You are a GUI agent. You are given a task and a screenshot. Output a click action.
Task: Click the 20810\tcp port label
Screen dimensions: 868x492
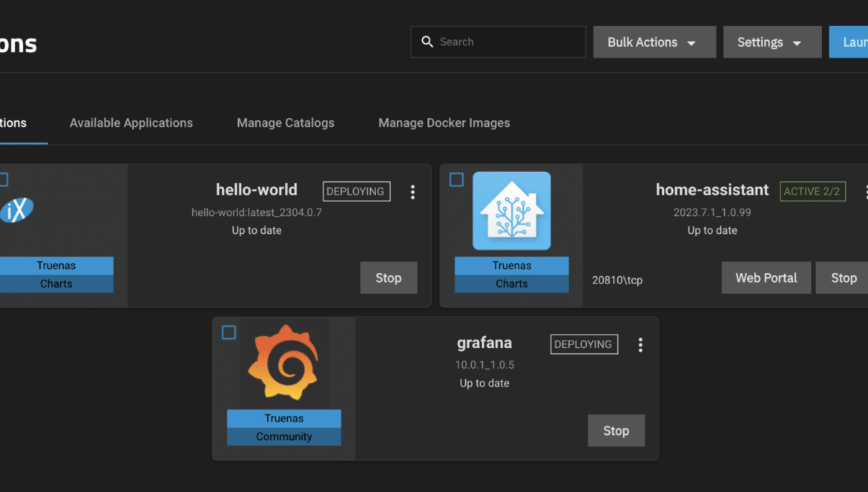[x=617, y=280]
